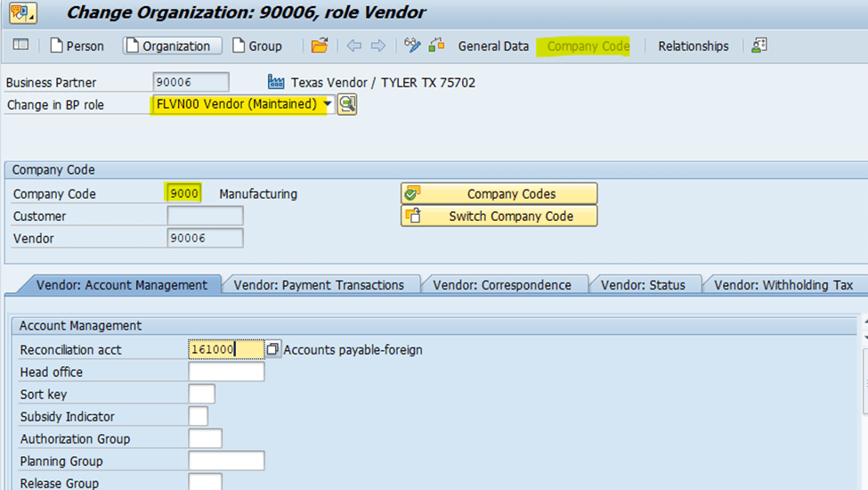Viewport: 868px width, 490px height.
Task: Create a new Organization business partner
Action: pyautogui.click(x=172, y=46)
